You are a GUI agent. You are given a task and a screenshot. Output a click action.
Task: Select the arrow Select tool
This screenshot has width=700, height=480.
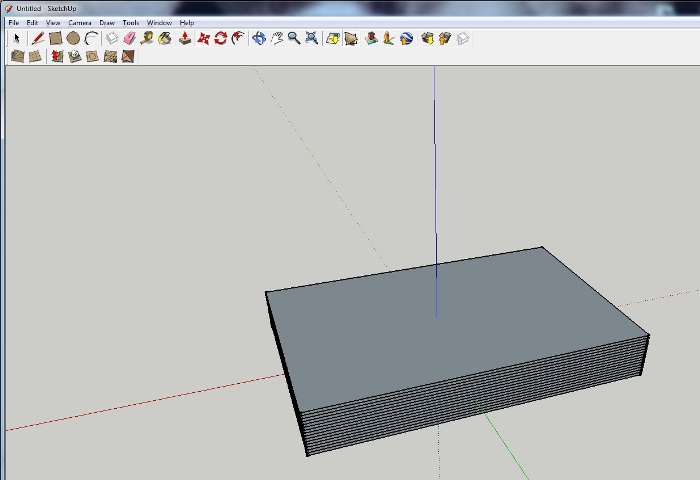17,39
